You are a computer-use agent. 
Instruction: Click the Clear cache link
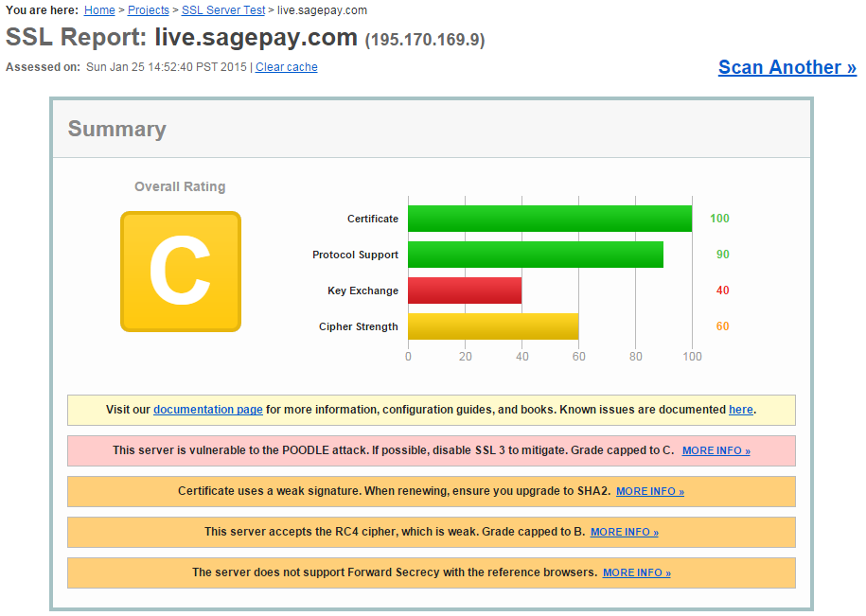click(x=286, y=67)
